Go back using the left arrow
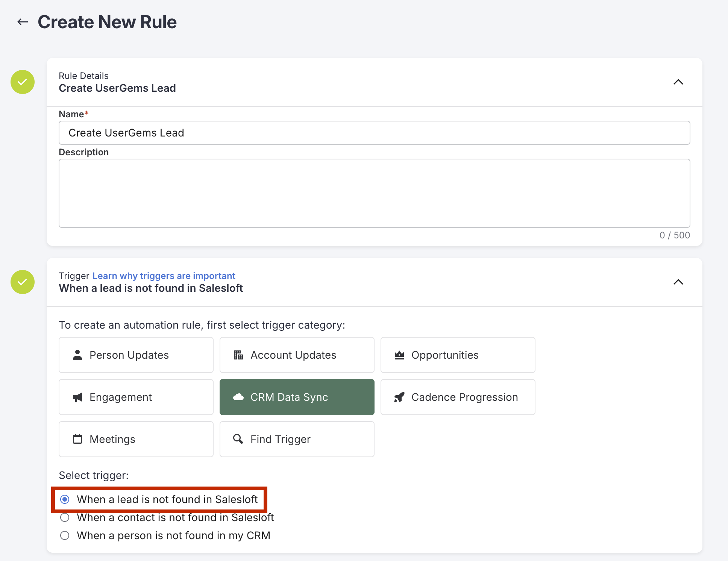Viewport: 728px width, 561px height. (23, 22)
